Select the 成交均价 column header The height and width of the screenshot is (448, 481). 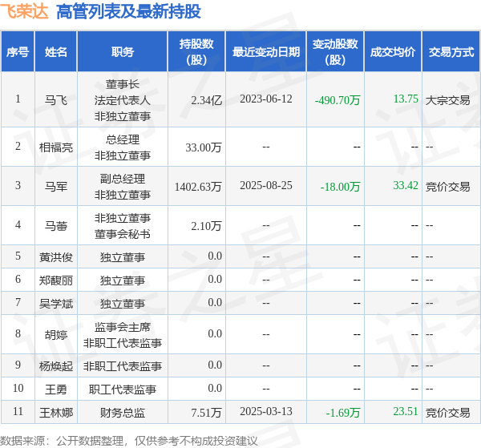(393, 52)
